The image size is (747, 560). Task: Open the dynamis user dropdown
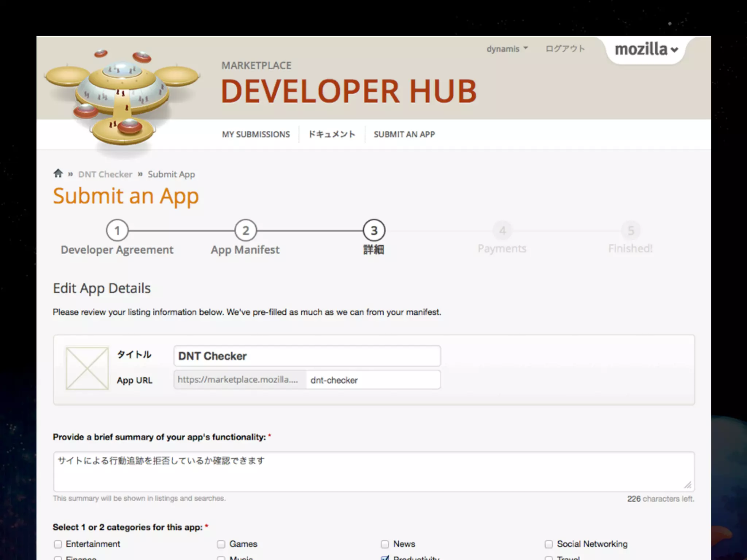pos(507,49)
